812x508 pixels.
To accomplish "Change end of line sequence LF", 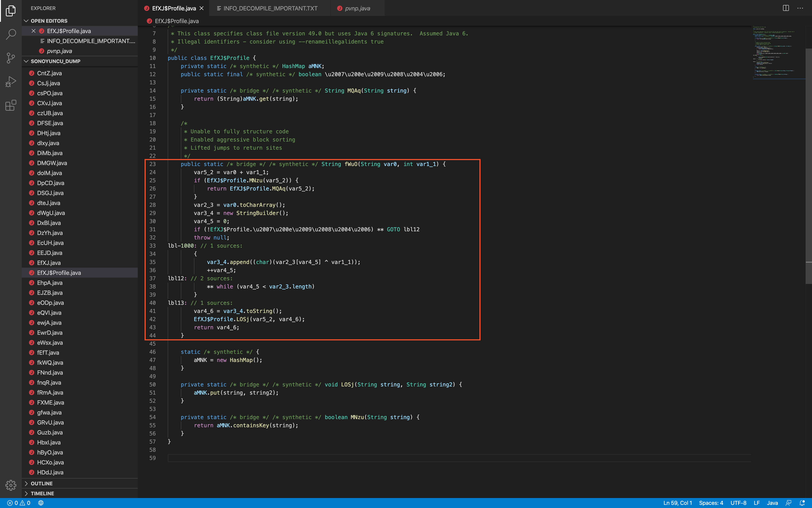I will point(757,503).
